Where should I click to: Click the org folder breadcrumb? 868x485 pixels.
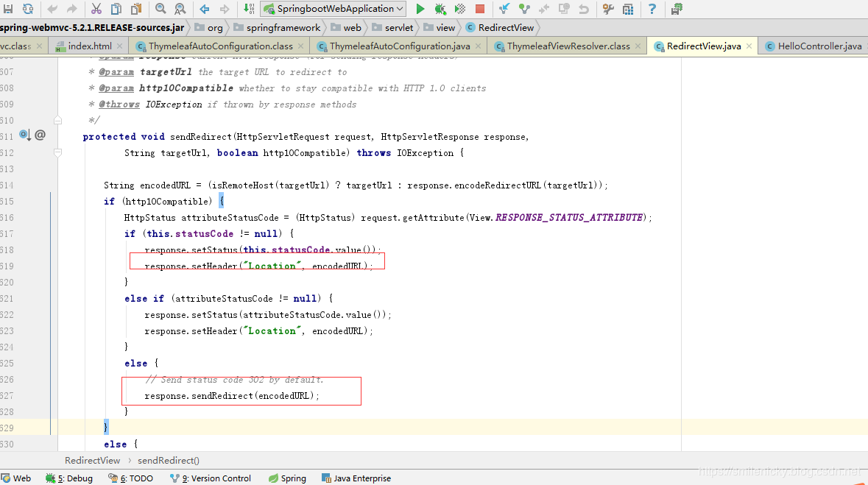click(209, 28)
